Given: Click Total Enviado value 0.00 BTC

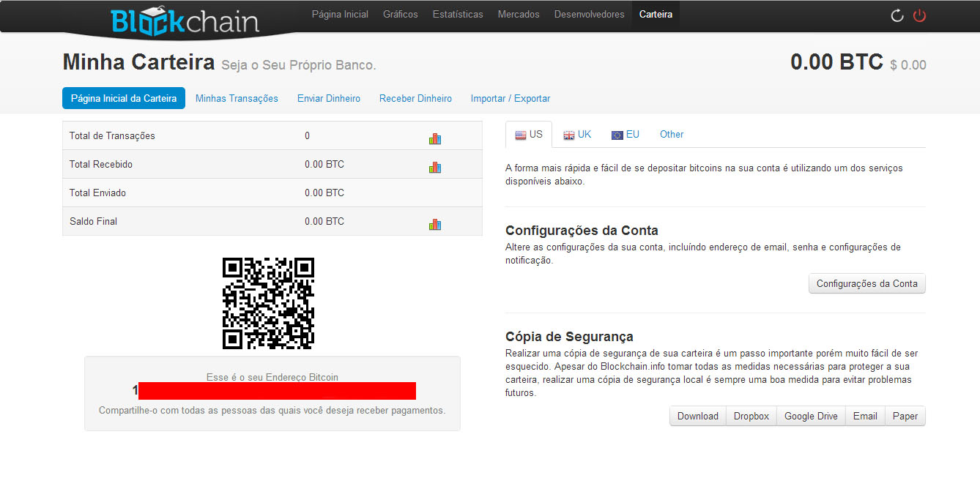Looking at the screenshot, I should [x=324, y=193].
